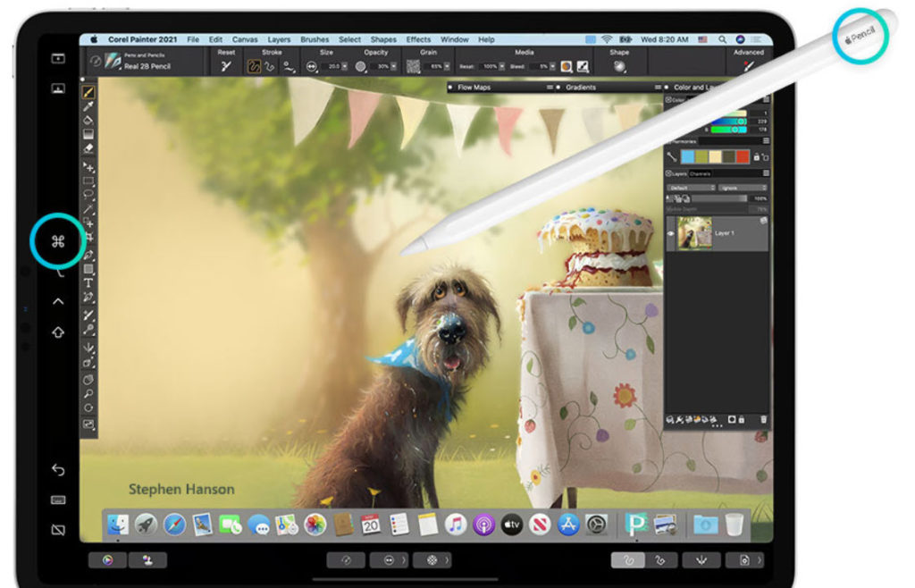Toggle Layer 1 visibility eye
The width and height of the screenshot is (915, 588).
(670, 233)
